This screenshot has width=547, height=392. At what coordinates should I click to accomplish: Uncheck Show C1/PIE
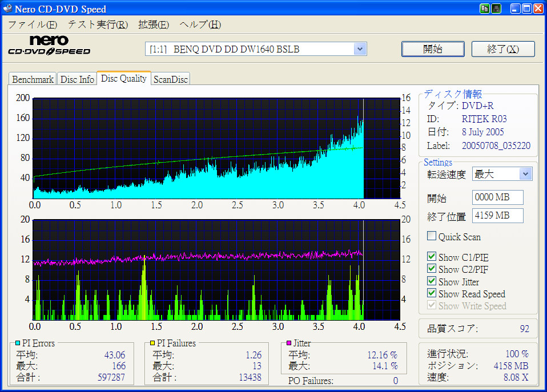(432, 257)
